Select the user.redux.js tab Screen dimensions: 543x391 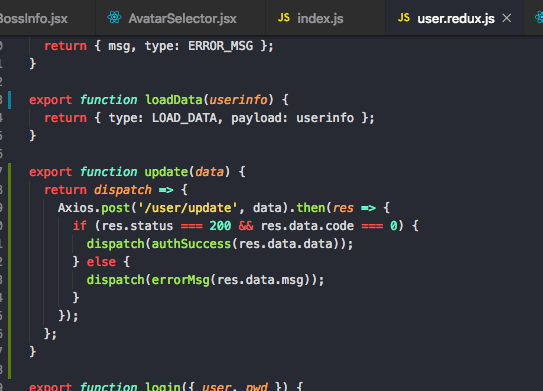pyautogui.click(x=454, y=18)
